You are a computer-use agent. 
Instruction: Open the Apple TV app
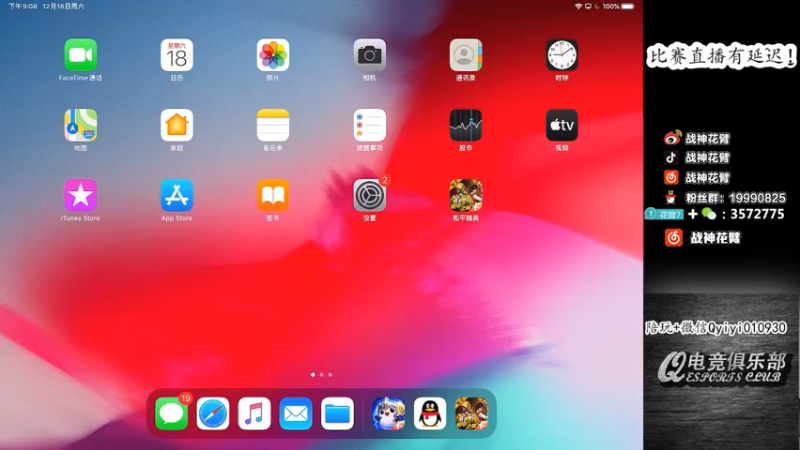pyautogui.click(x=562, y=125)
